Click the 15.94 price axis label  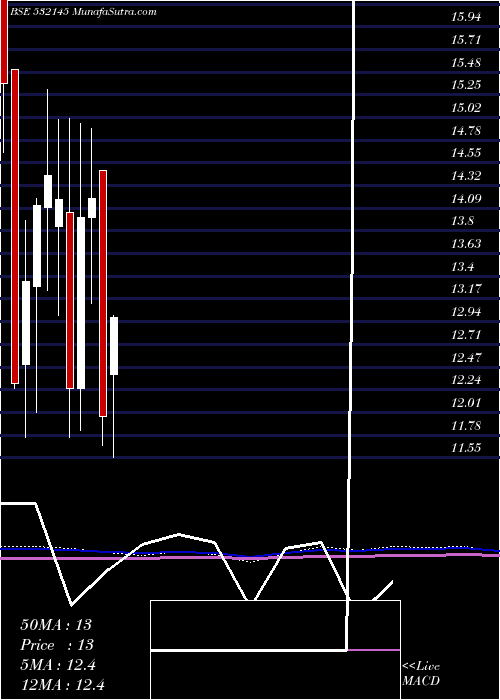[466, 17]
